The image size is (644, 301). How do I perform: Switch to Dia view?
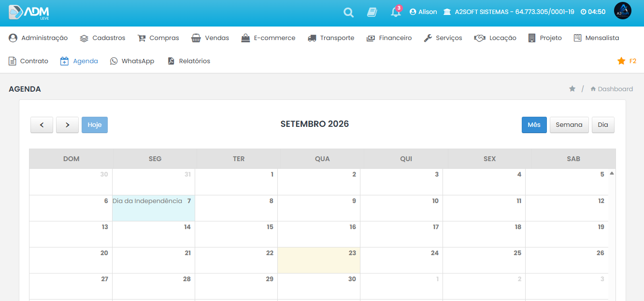coord(603,125)
